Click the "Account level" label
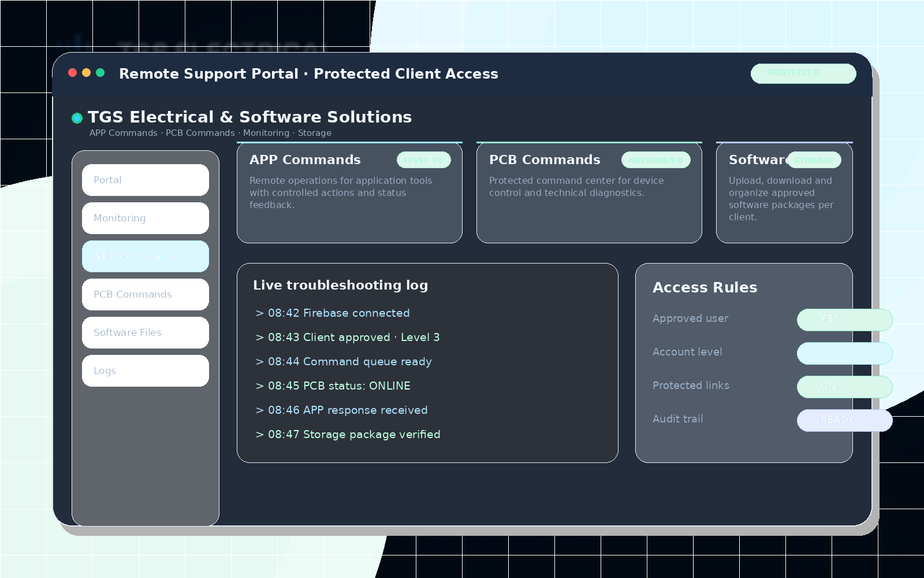Screen dimensions: 924x578 coord(687,352)
